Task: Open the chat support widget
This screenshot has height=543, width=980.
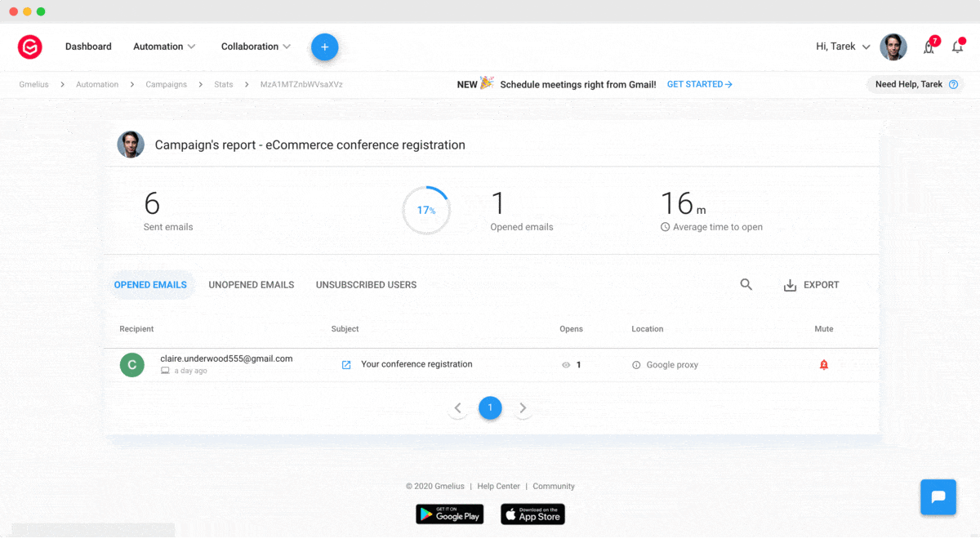Action: point(938,496)
